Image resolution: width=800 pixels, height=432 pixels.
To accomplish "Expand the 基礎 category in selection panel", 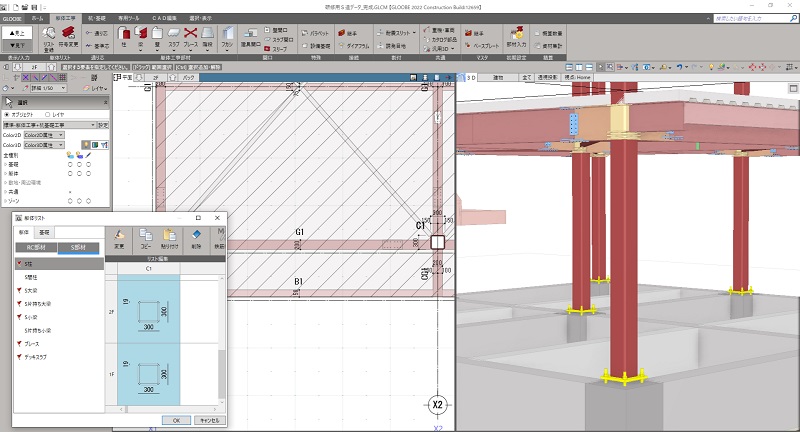I will pos(5,165).
